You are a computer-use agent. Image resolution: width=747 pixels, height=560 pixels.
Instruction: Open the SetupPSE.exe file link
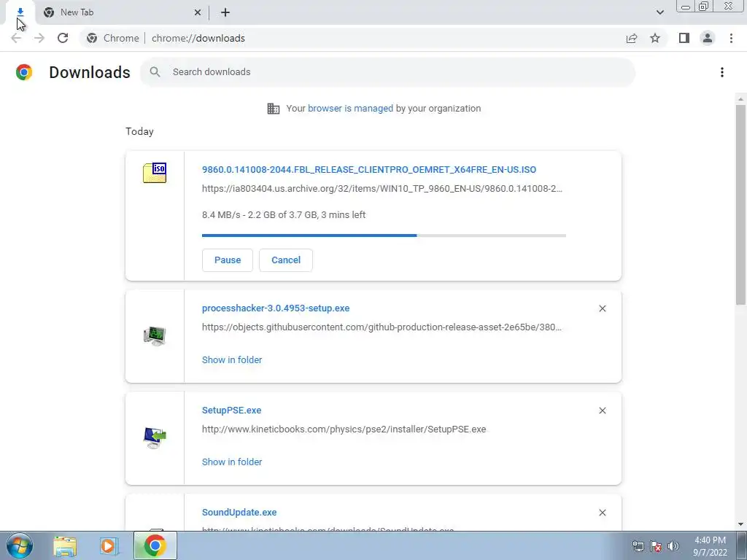click(231, 410)
